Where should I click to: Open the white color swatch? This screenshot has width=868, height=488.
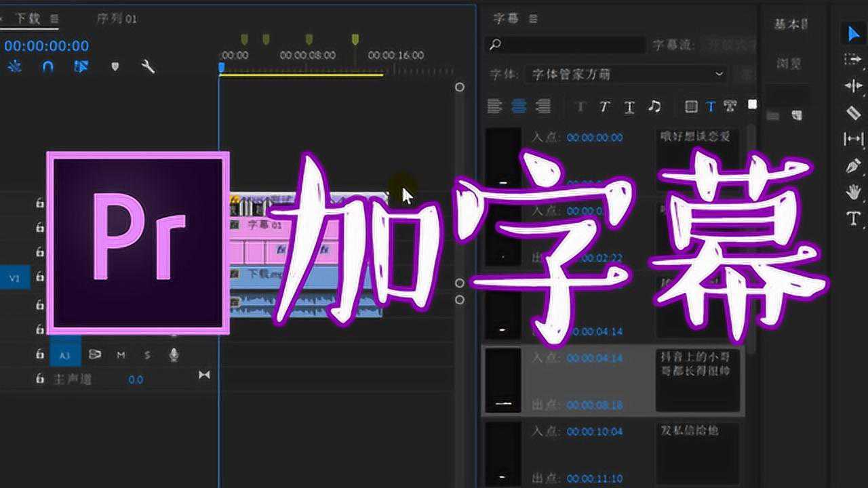752,104
